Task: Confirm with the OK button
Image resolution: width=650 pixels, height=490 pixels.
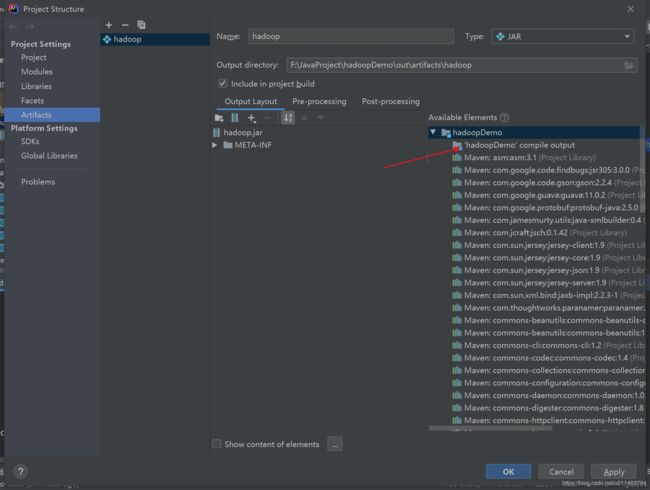Action: pos(508,472)
